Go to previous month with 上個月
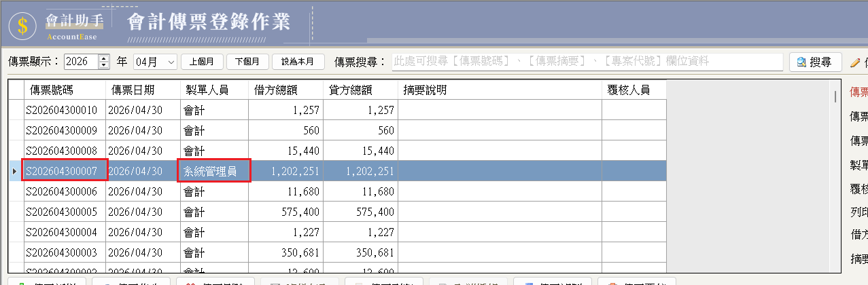 202,62
